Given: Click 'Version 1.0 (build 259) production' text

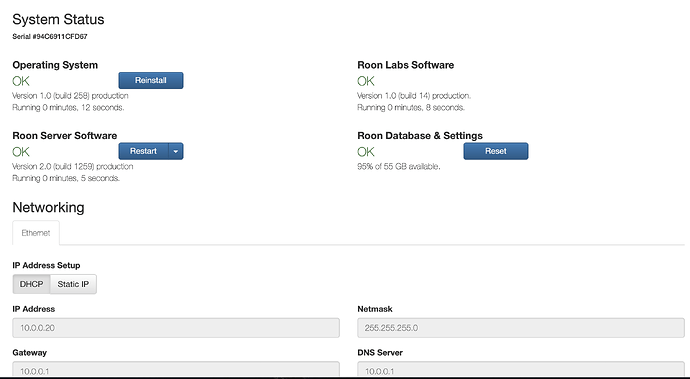Looking at the screenshot, I should pyautogui.click(x=70, y=96).
